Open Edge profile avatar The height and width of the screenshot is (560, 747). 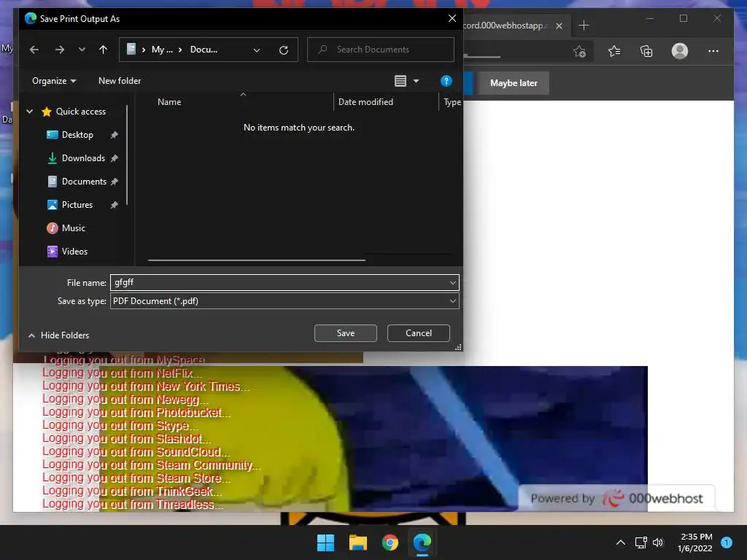(x=679, y=51)
